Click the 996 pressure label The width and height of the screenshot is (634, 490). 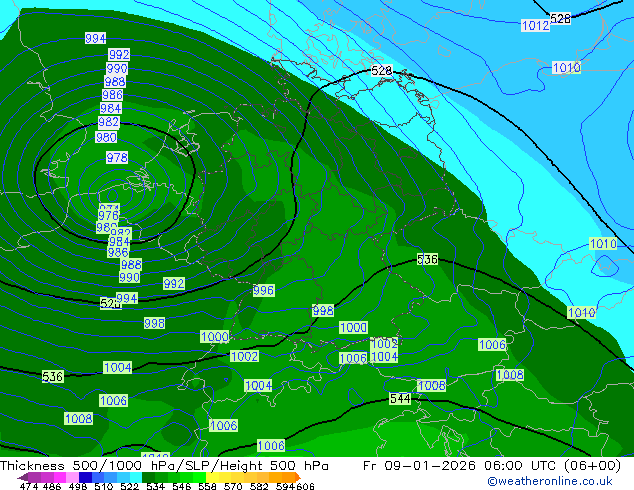pyautogui.click(x=263, y=290)
